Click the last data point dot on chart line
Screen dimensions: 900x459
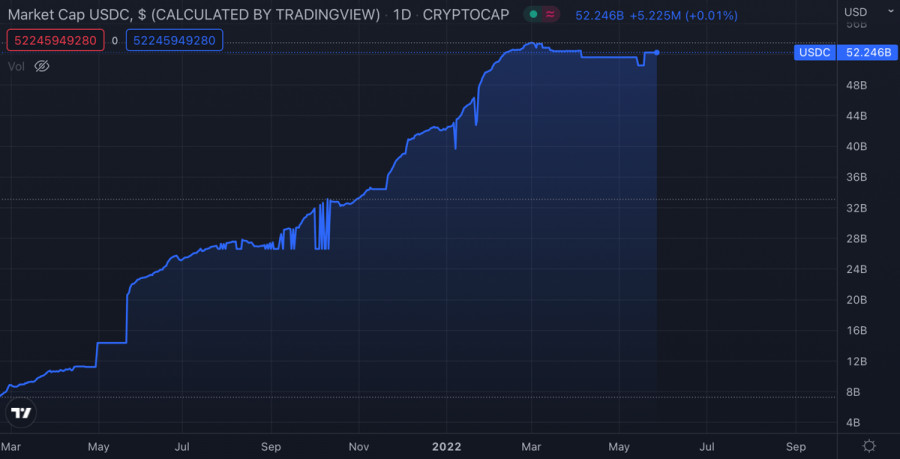pos(657,53)
